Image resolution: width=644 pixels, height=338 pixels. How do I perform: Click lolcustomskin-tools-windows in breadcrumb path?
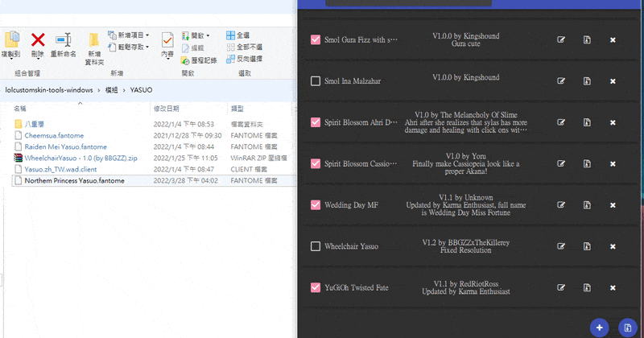tap(49, 90)
